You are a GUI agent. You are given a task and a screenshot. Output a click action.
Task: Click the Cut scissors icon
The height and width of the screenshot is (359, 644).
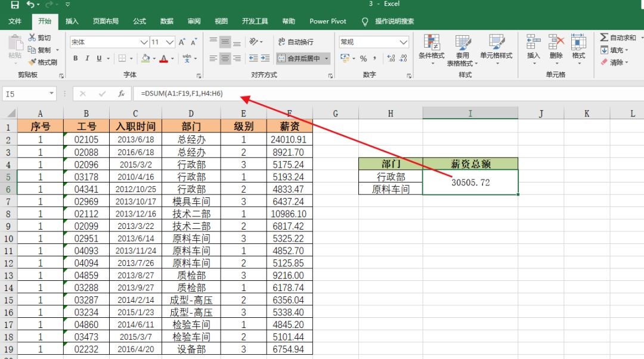[32, 38]
